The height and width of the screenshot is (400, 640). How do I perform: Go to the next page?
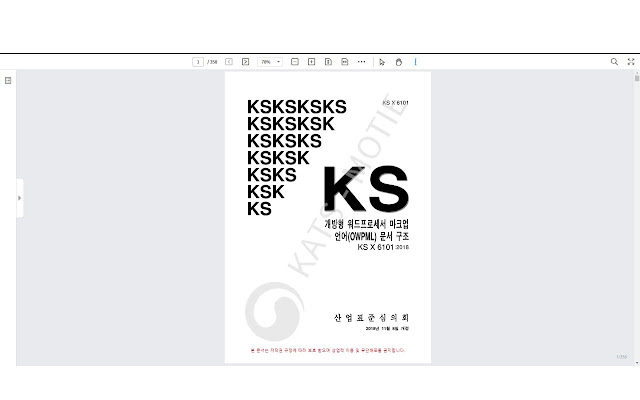point(245,62)
